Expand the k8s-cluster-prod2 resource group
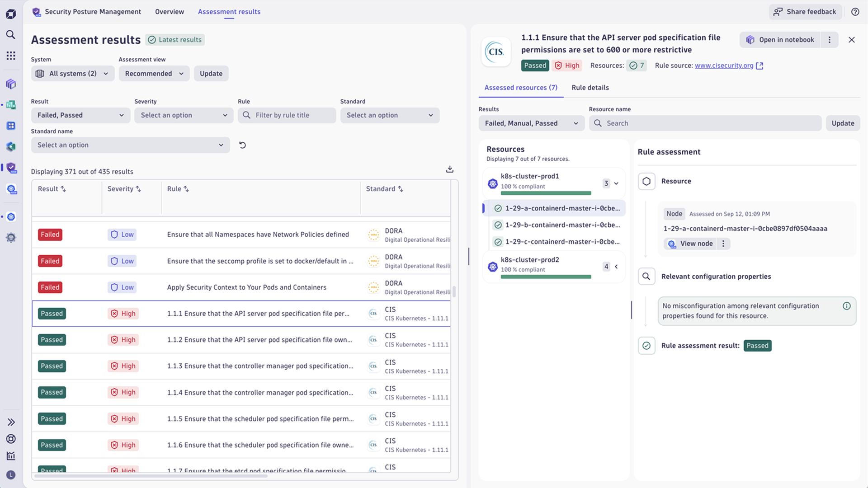Viewport: 868px width, 488px height. pos(616,267)
